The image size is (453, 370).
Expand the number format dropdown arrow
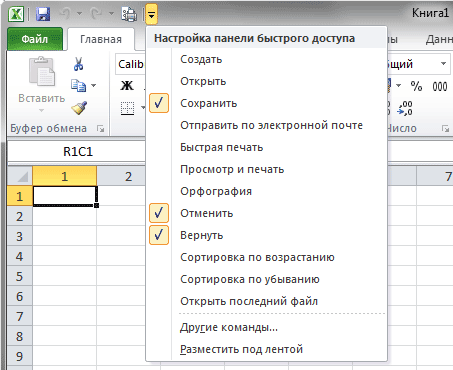click(x=443, y=64)
